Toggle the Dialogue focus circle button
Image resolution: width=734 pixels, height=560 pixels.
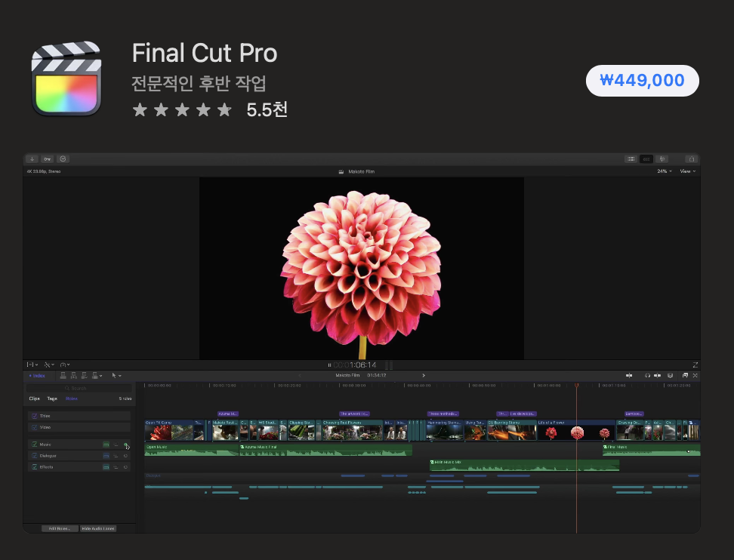click(125, 456)
